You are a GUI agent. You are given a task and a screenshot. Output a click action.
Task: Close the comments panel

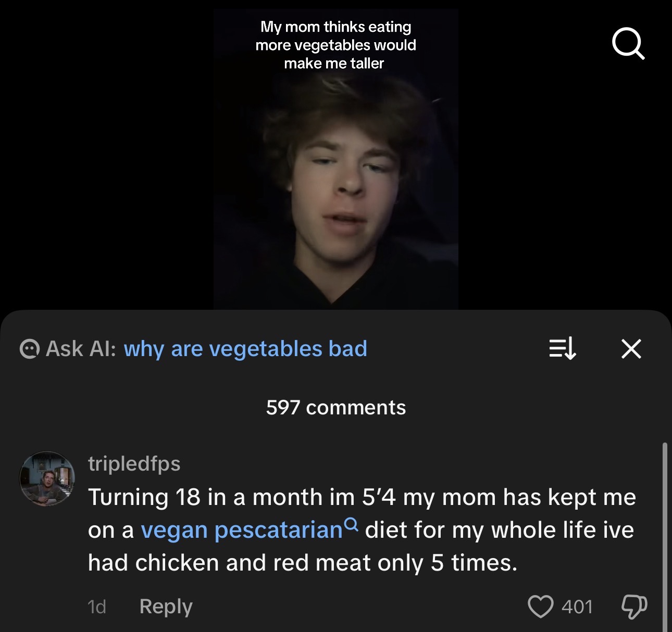(x=631, y=348)
